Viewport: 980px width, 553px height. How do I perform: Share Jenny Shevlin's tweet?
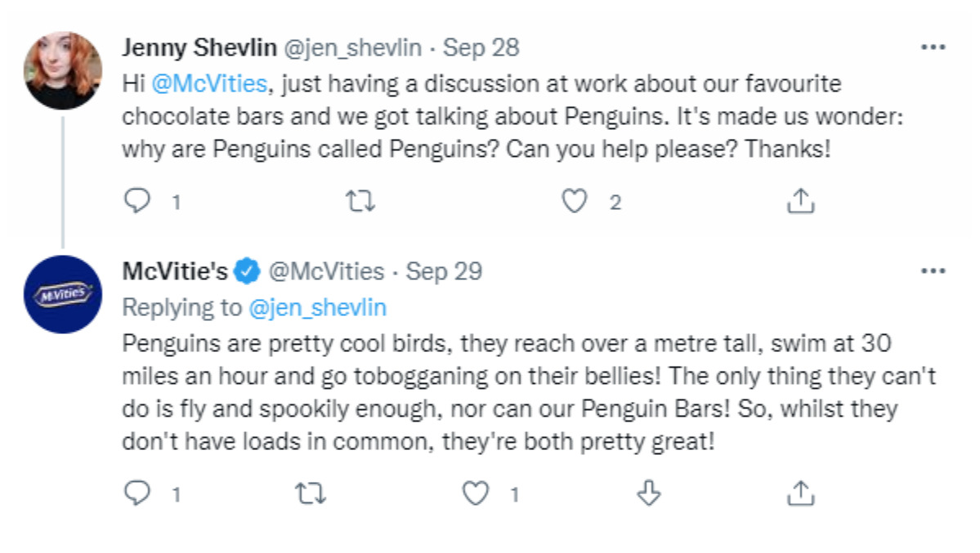click(801, 201)
